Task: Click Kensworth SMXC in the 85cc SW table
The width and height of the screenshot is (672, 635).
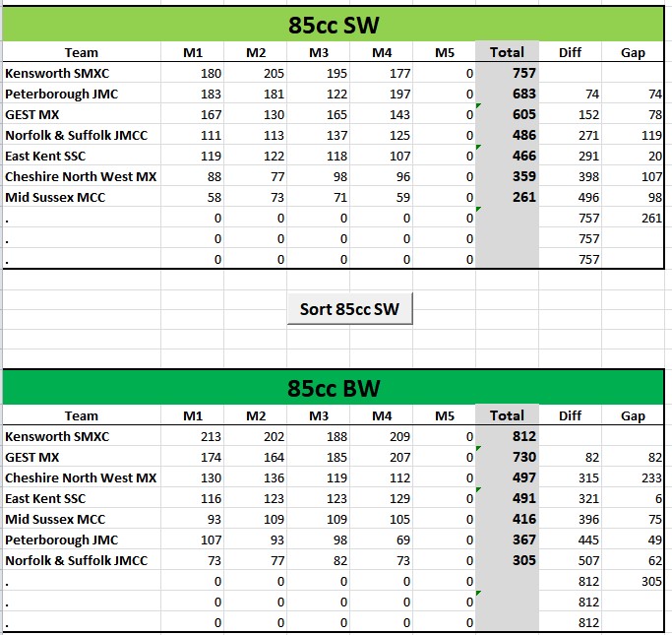Action: 57,73
